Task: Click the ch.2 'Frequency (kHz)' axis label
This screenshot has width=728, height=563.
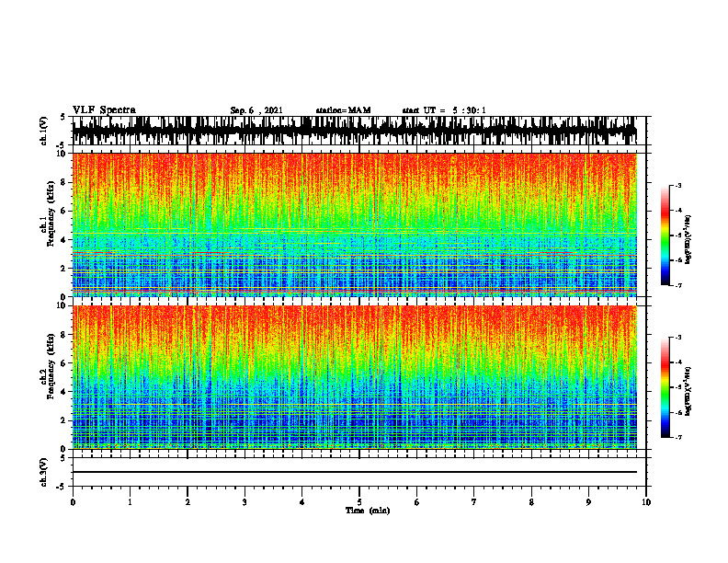Action: pos(50,366)
